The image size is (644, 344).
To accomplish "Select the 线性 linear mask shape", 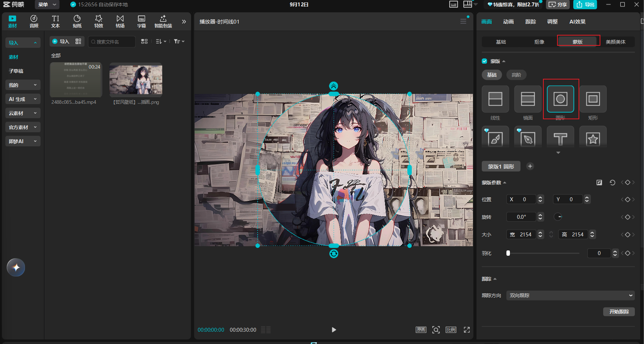I will [495, 99].
